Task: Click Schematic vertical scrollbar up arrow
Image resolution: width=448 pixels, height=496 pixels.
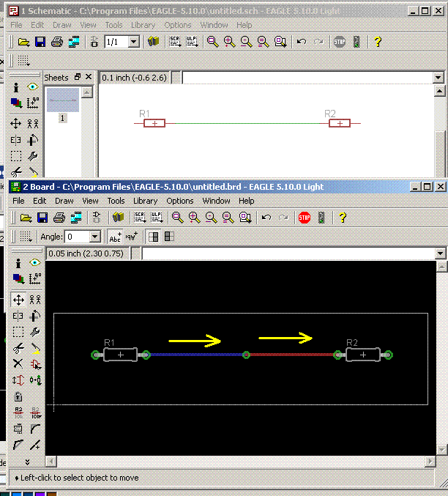Action: click(x=440, y=92)
